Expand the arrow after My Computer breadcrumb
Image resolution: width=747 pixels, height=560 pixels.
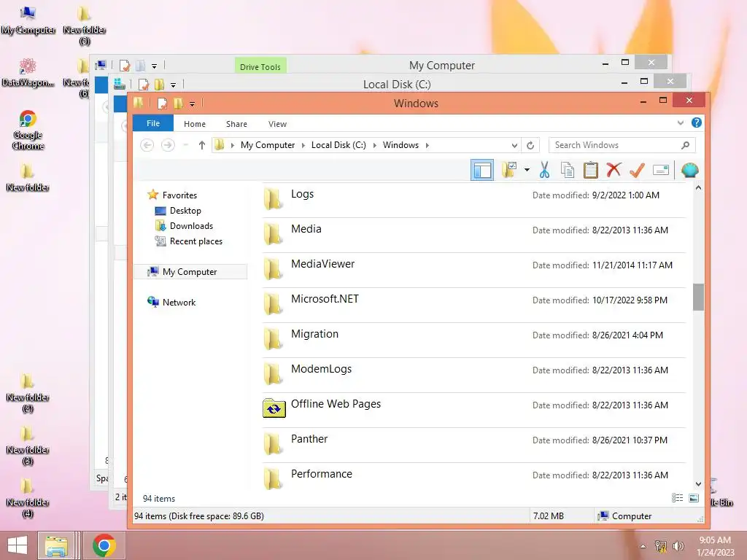[x=303, y=145]
